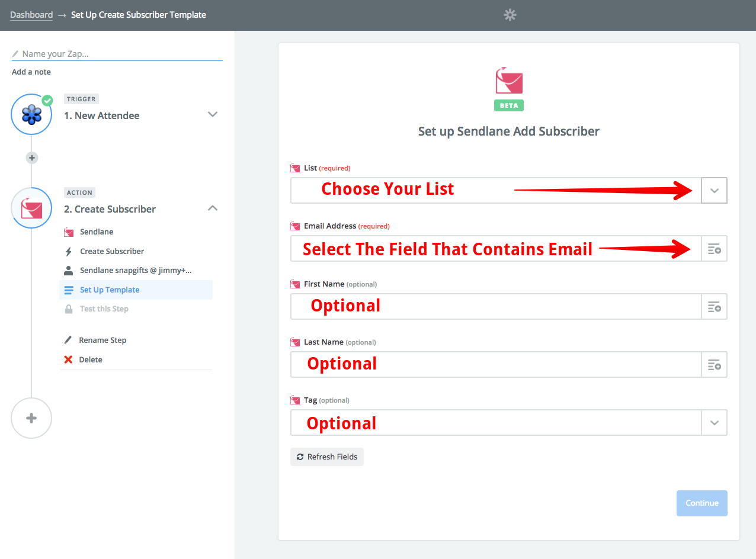
Task: Click the pencil icon beside Rename Step
Action: coord(68,340)
